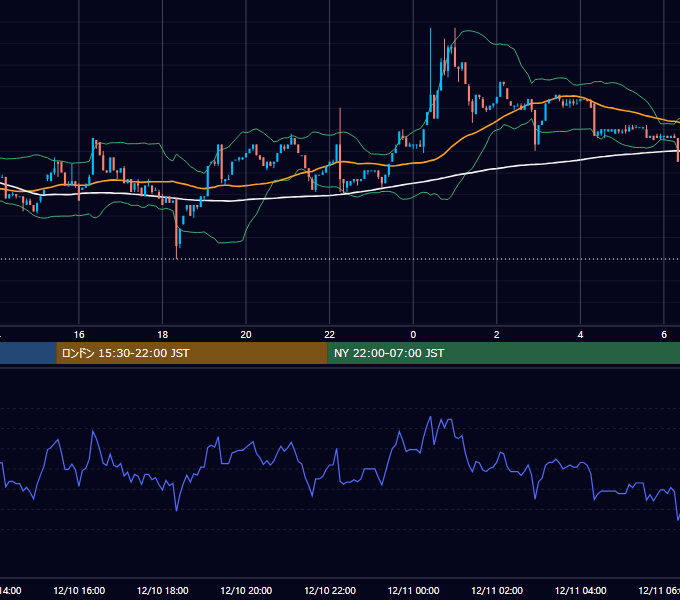Screen dimensions: 680x600
Task: Click the 18 hour axis label
Action: 163,335
